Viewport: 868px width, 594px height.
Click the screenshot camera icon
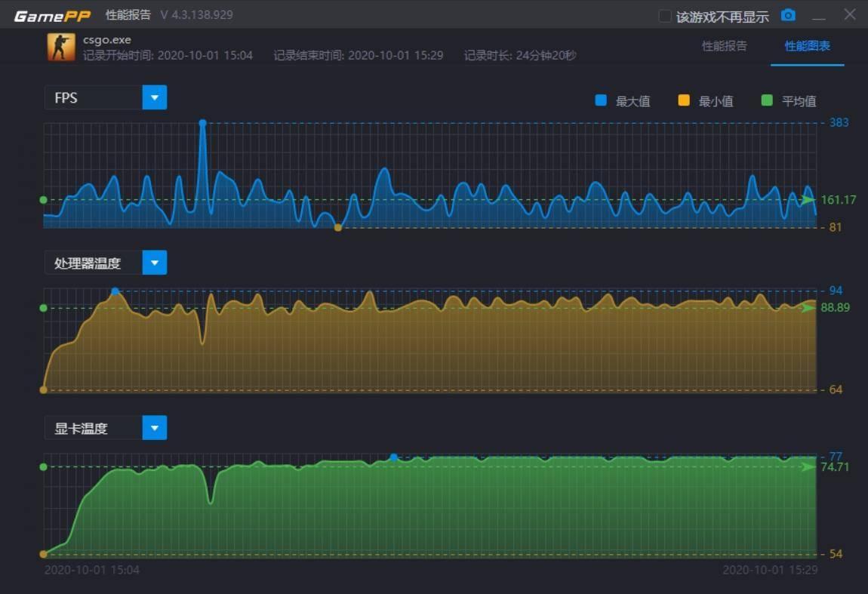coord(788,16)
